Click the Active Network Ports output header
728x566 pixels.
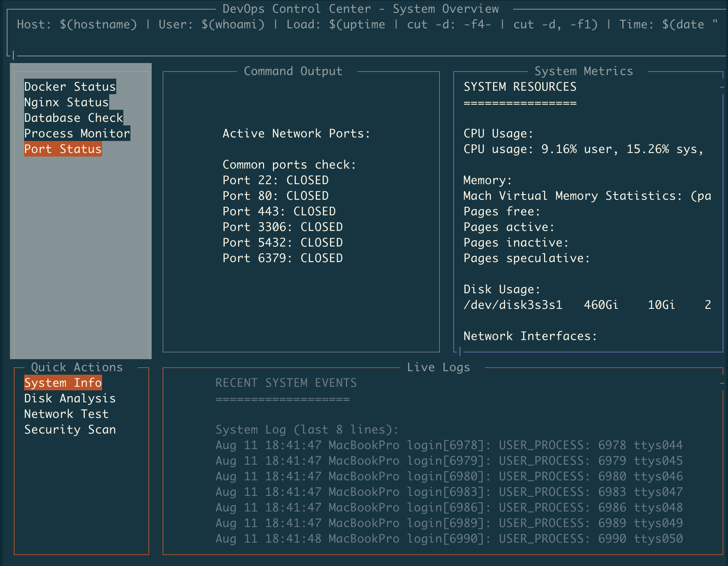296,133
